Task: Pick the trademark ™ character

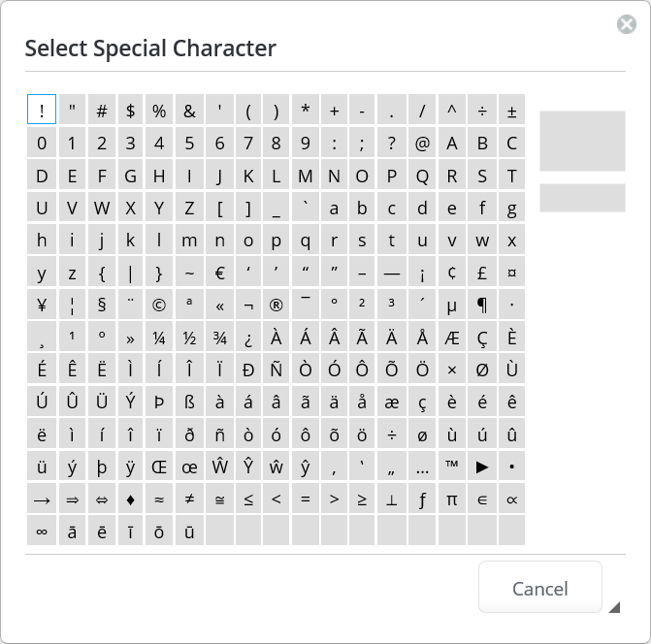Action: (451, 467)
